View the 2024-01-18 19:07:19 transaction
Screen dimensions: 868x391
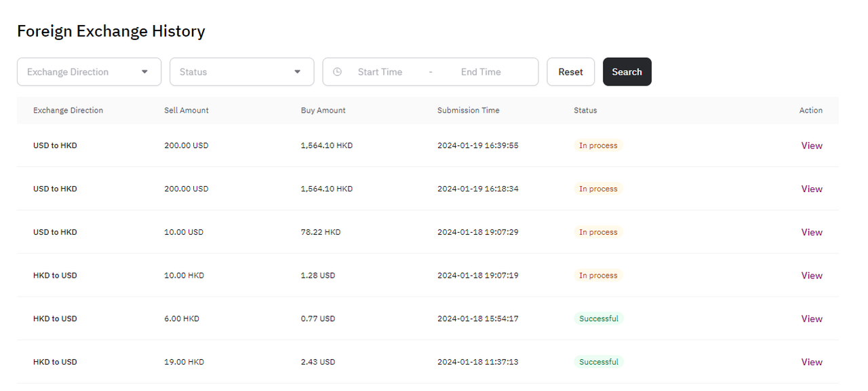click(812, 276)
